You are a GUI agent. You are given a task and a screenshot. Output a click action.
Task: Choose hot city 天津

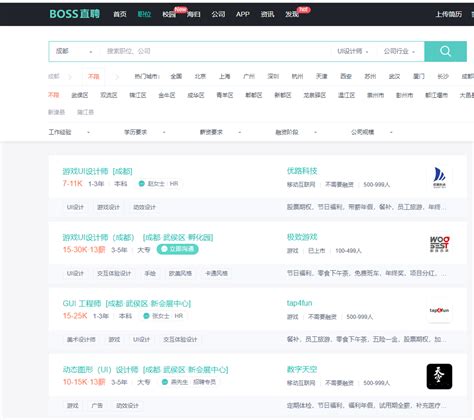click(321, 76)
